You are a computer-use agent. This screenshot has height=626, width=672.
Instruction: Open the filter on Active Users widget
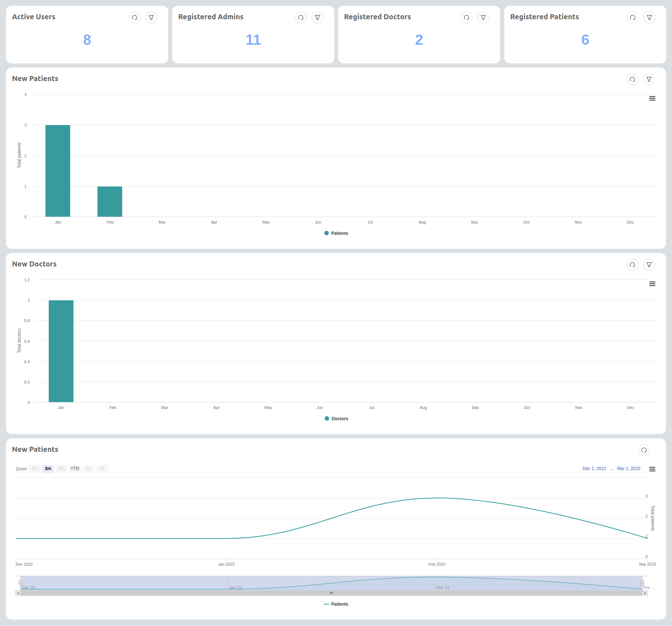click(151, 17)
